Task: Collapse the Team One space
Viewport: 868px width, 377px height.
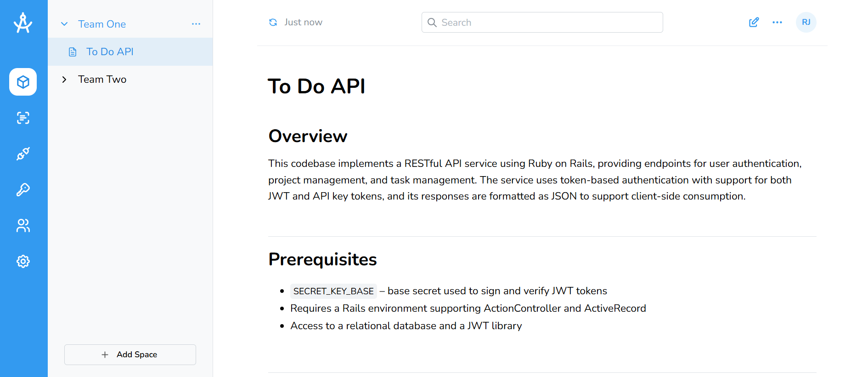Action: click(x=64, y=24)
